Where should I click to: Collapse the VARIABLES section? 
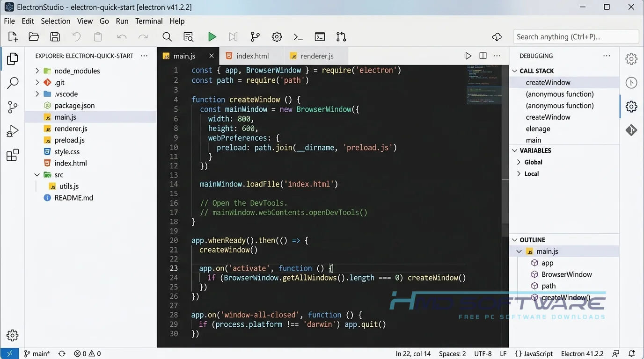click(515, 151)
